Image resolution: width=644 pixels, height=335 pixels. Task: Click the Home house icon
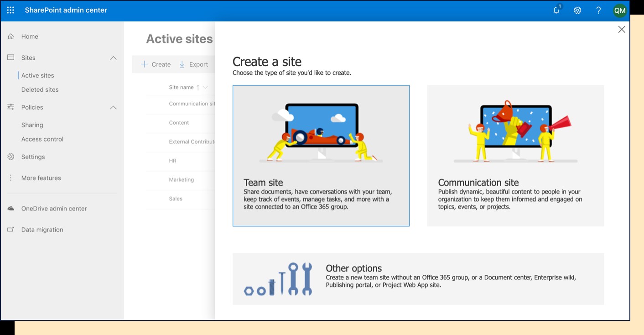(11, 37)
